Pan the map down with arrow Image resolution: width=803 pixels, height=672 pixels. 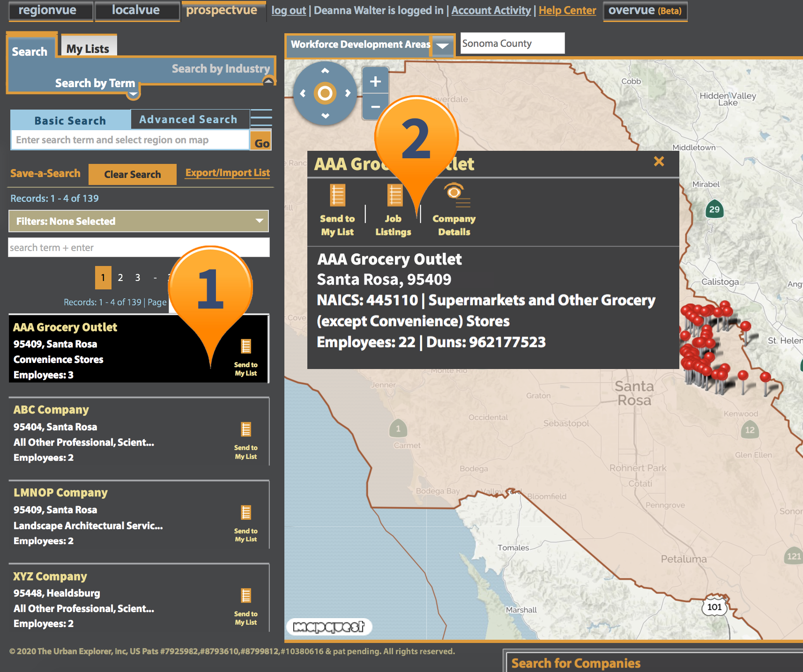coord(325,115)
